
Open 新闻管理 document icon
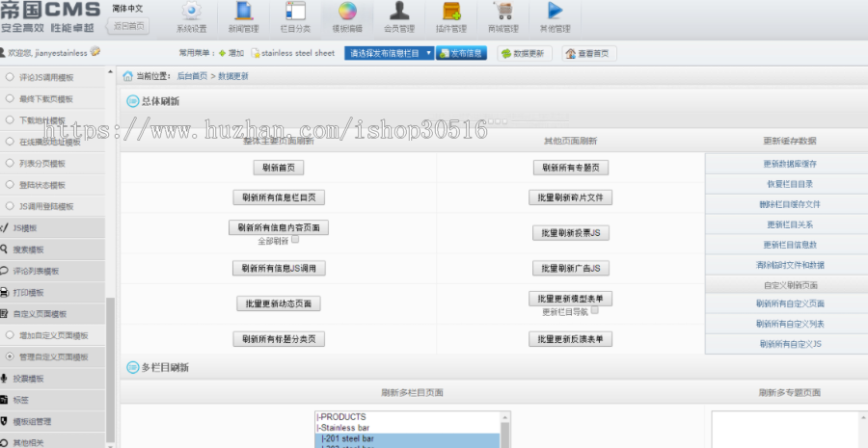244,11
